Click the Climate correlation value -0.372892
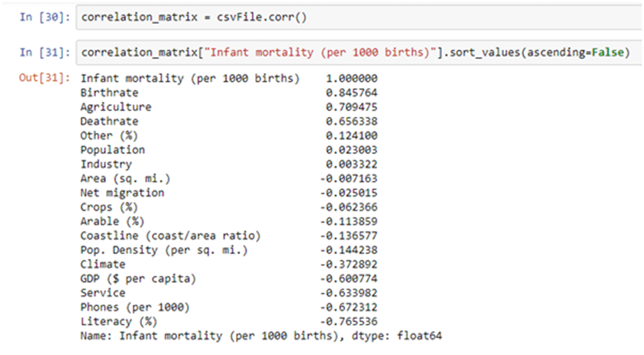Viewport: 644px width, 355px height. (349, 265)
